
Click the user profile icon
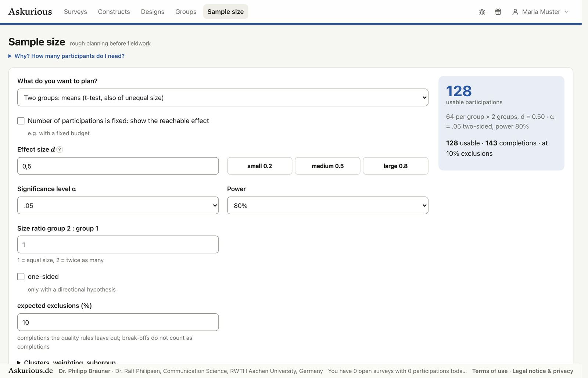point(515,12)
